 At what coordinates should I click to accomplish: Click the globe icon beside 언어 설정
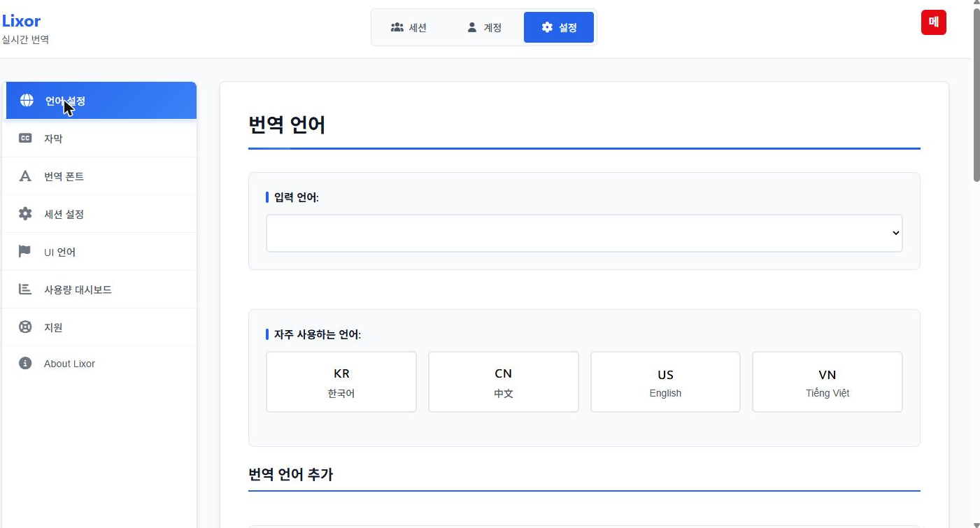point(27,100)
